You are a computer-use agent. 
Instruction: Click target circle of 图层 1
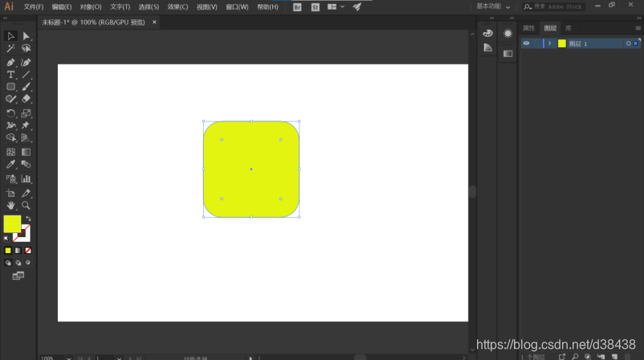click(628, 43)
